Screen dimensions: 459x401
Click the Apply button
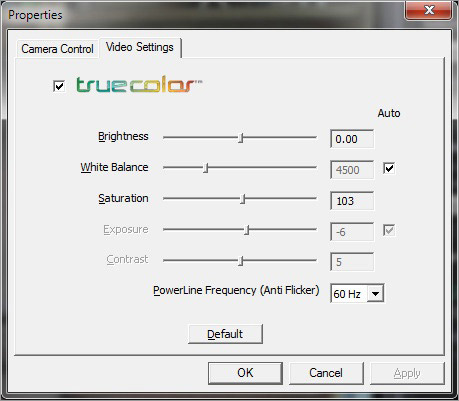coord(407,373)
